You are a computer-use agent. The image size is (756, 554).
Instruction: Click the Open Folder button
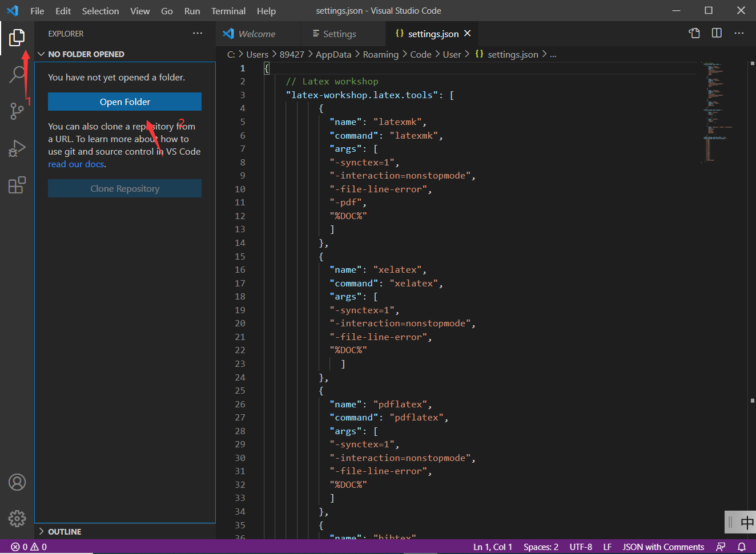[x=124, y=102]
